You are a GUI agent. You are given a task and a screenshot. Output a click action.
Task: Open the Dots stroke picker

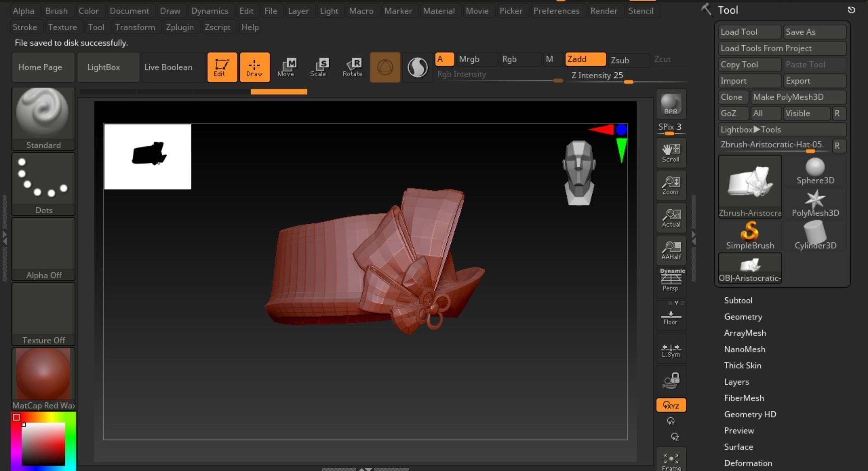43,184
